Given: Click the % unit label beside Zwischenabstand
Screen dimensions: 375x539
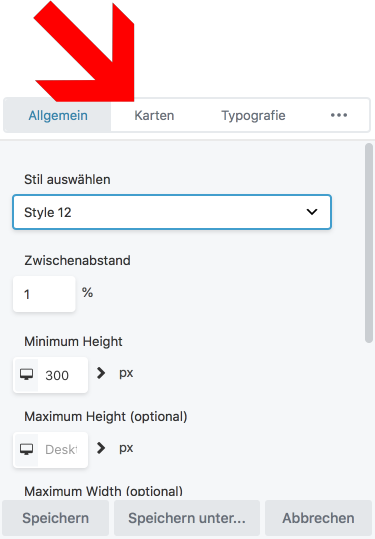Looking at the screenshot, I should [87, 293].
